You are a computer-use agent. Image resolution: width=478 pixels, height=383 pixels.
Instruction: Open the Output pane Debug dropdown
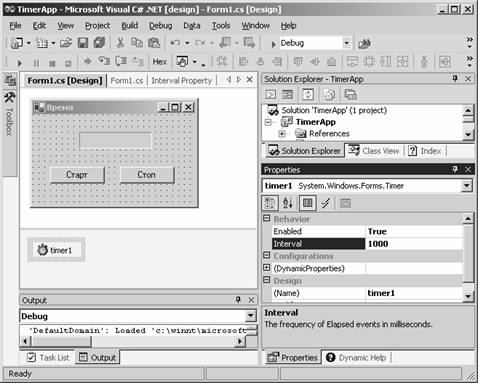tap(250, 316)
